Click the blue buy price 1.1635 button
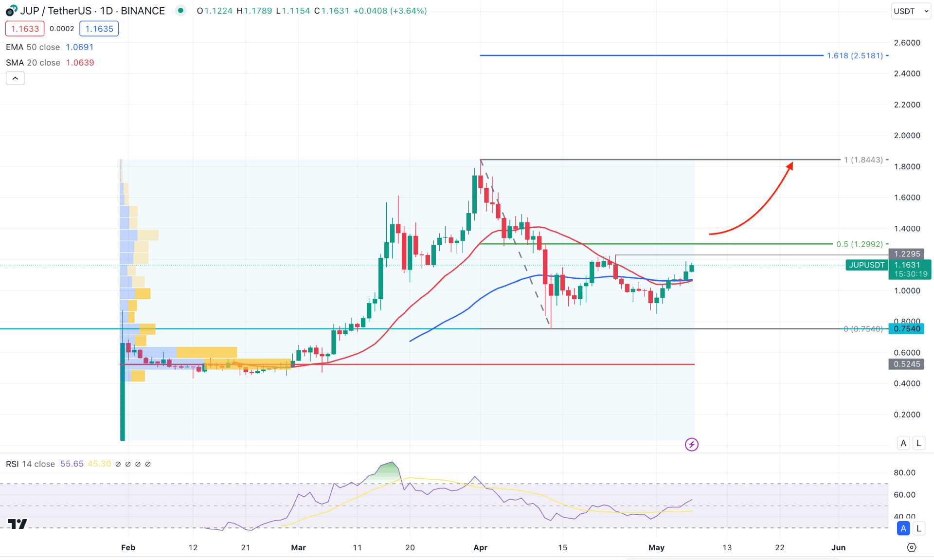The image size is (934, 560). click(99, 29)
